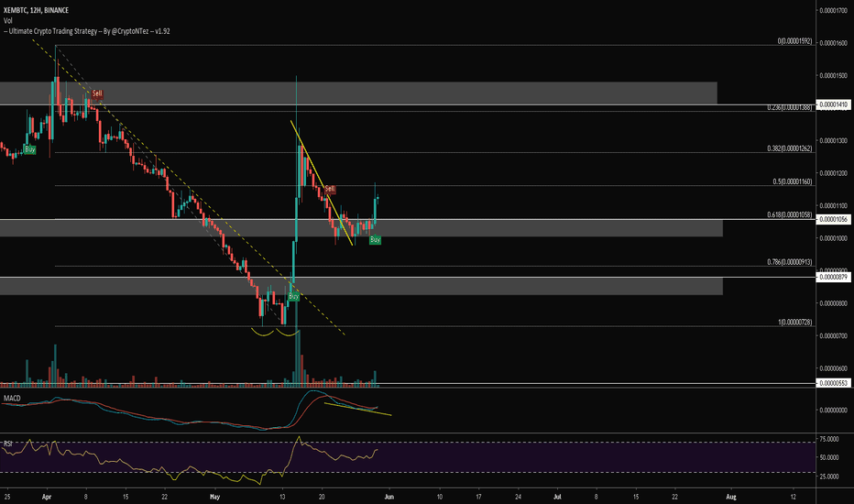Image resolution: width=854 pixels, height=504 pixels.
Task: Click the 0.786(0.00000913) Fibonacci label
Action: (x=790, y=262)
